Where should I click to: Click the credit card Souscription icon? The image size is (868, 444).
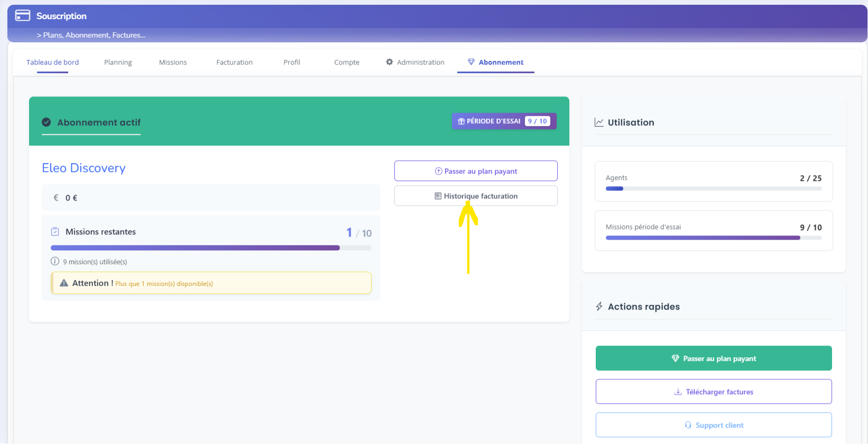[x=23, y=16]
